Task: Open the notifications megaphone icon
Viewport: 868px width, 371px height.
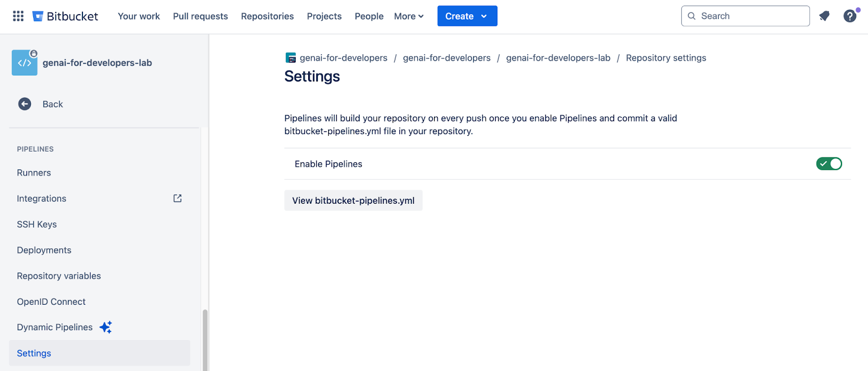Action: [824, 16]
